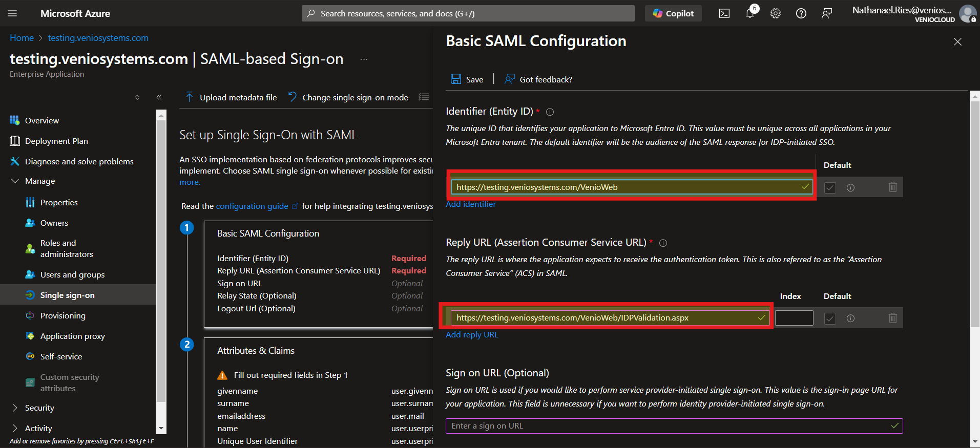Image resolution: width=980 pixels, height=448 pixels.
Task: Open Diagnose and solve problems
Action: (x=79, y=161)
